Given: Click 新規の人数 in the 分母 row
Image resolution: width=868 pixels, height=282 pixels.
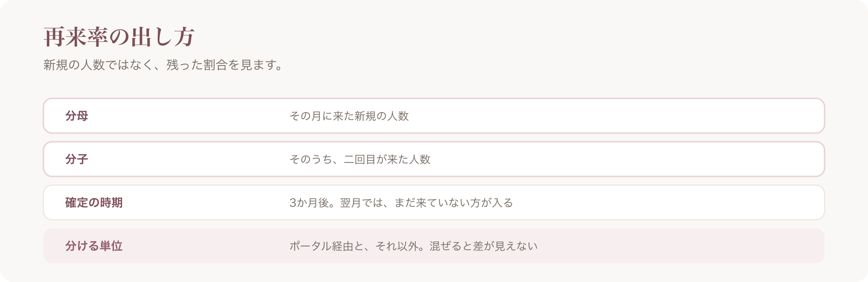Looking at the screenshot, I should 382,116.
